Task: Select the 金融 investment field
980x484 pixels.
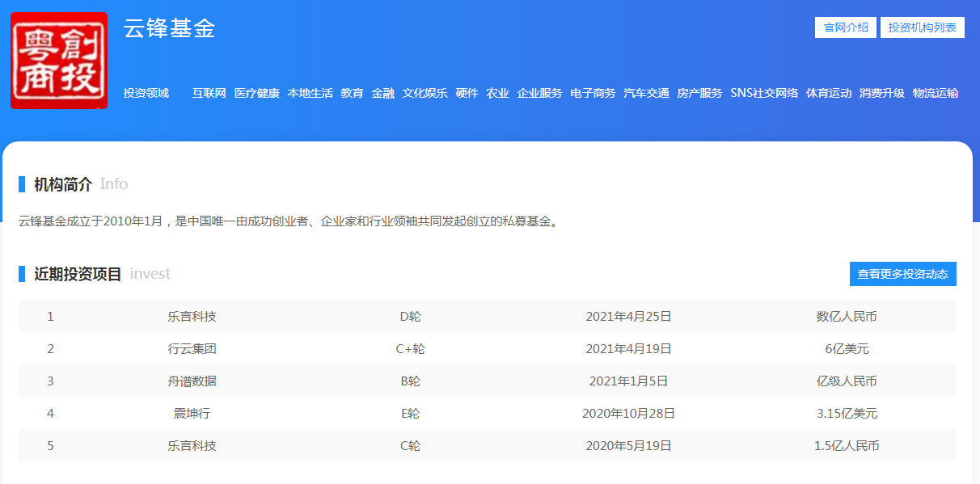Action: tap(383, 93)
